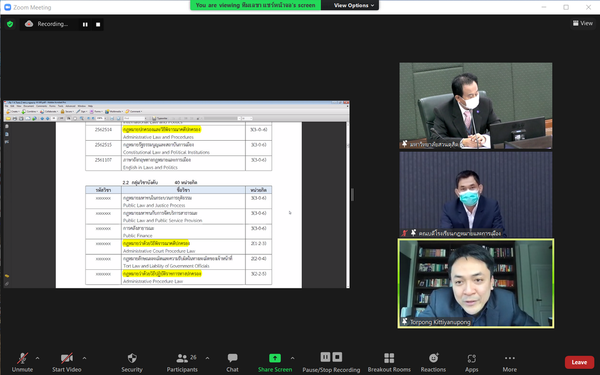Click the previous page arrow in Acrobat
600x375 pixels.
(x=42, y=118)
